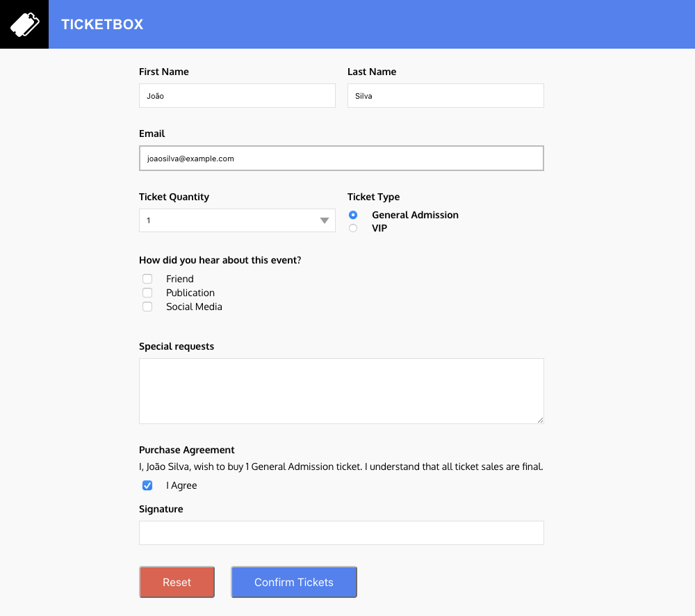Enable the Social Media checkbox
The image size is (695, 616).
(x=147, y=307)
